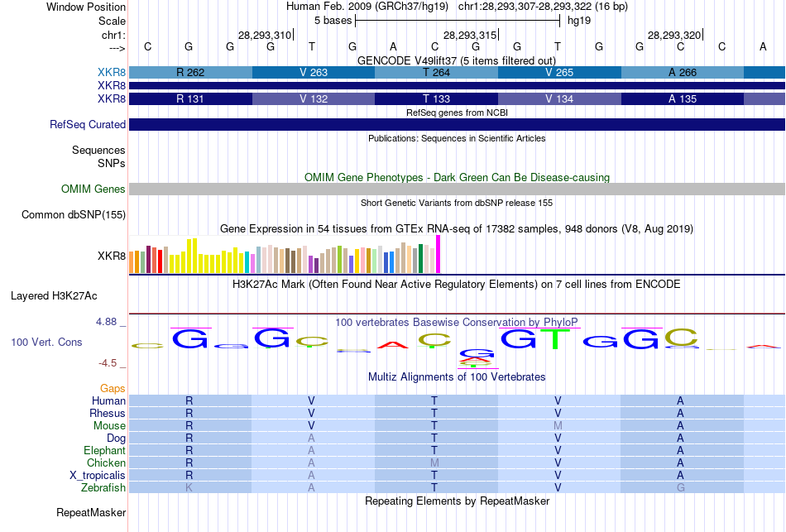This screenshot has height=532, width=786.
Task: Select the X_tropicalis species row label
Action: point(98,475)
